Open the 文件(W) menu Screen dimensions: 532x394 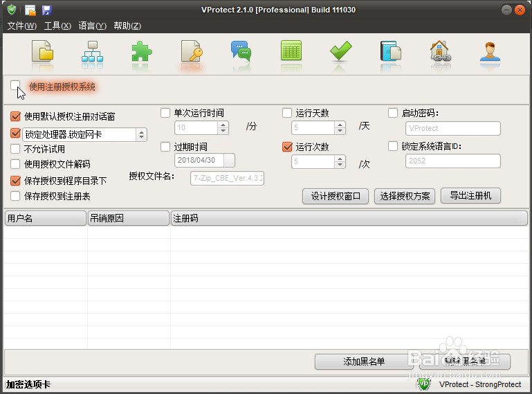(22, 26)
